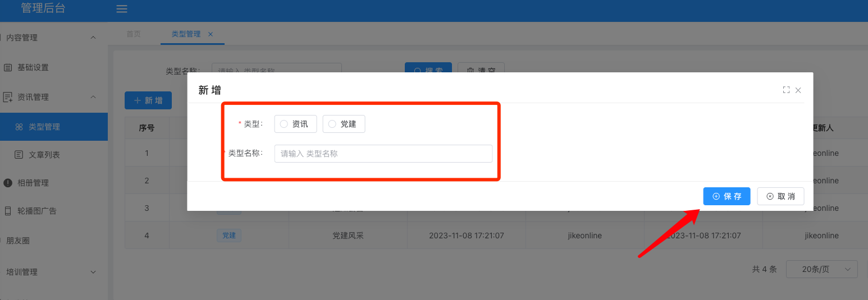Click the 保存 button
Screen dimensions: 868x300
tap(727, 196)
